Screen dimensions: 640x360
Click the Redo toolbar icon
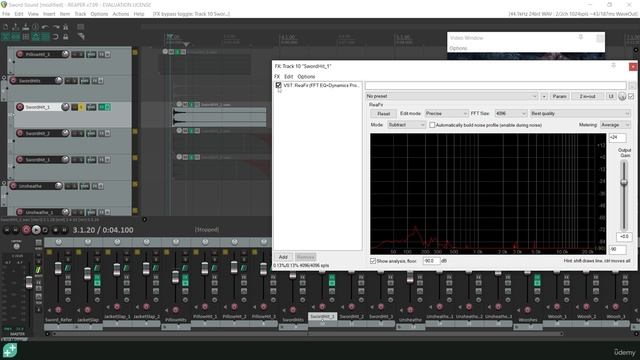[x=56, y=27]
